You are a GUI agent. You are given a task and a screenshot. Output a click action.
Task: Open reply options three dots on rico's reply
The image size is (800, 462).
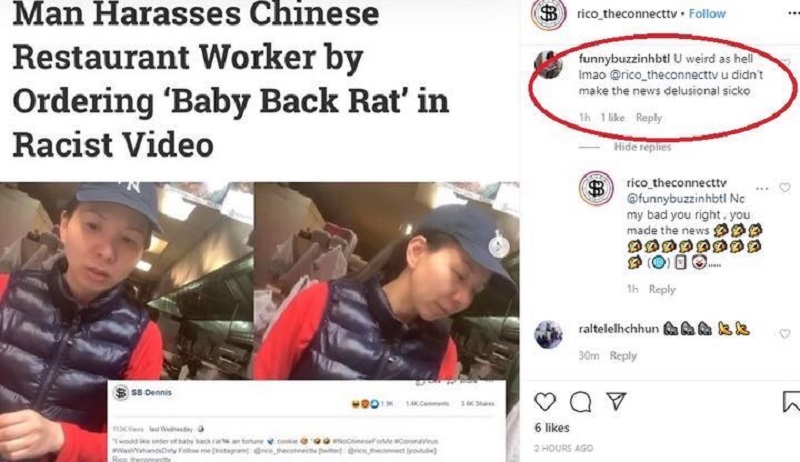point(762,189)
